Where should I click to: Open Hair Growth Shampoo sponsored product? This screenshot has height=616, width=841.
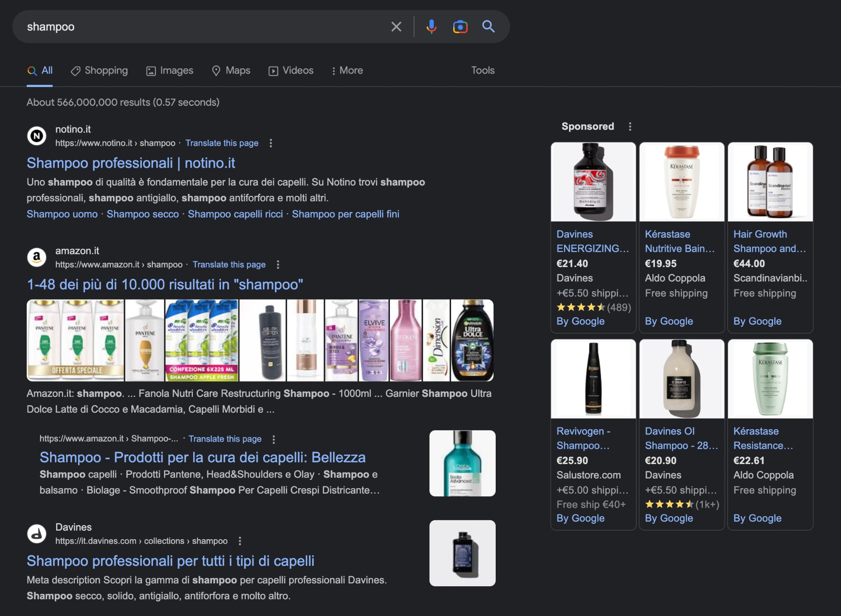click(769, 241)
